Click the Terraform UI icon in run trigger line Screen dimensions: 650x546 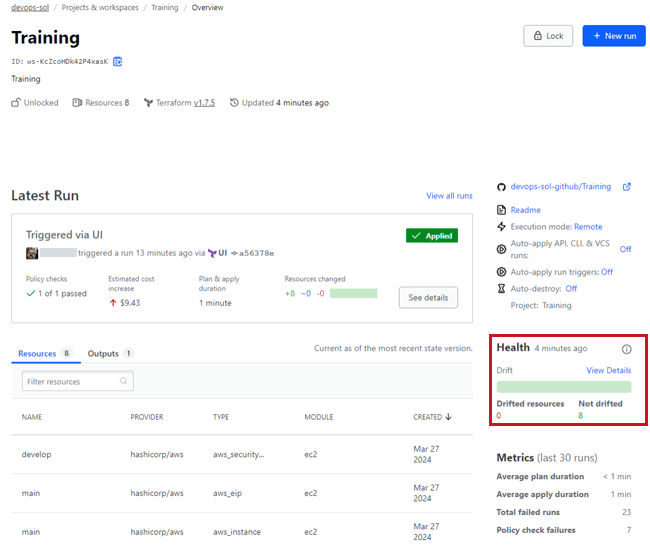click(212, 253)
